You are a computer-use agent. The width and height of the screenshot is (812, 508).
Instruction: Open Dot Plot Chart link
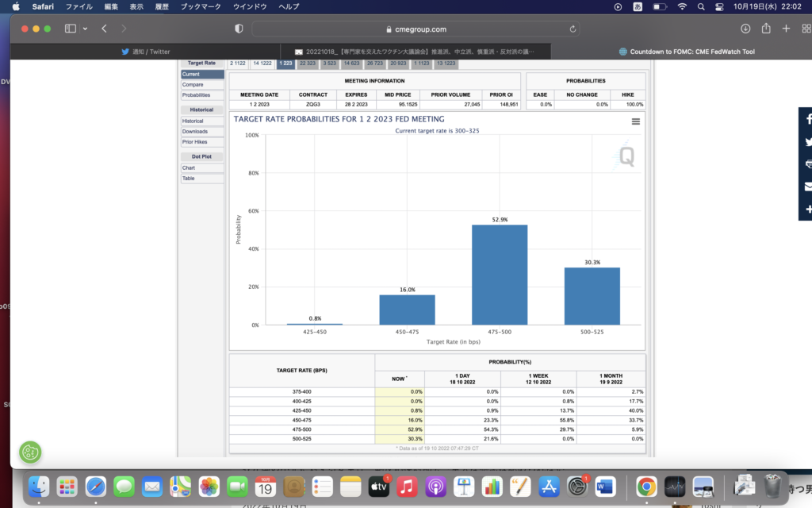pos(189,168)
